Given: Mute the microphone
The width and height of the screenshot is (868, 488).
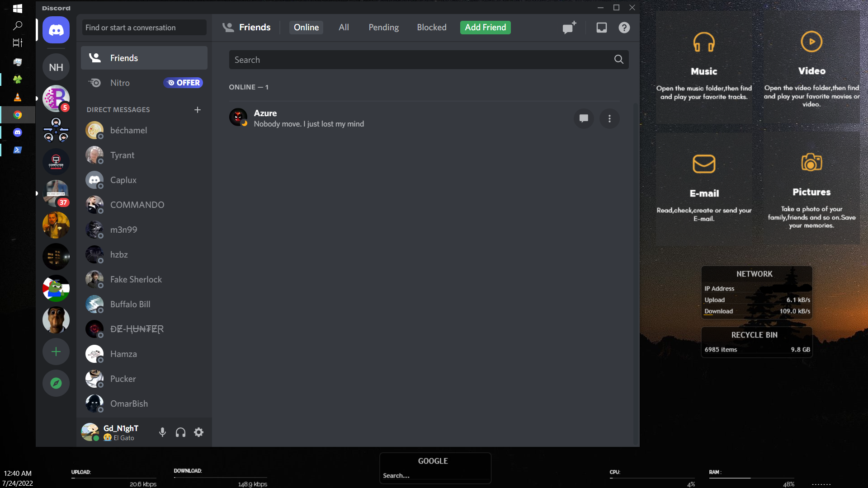Looking at the screenshot, I should click(162, 432).
